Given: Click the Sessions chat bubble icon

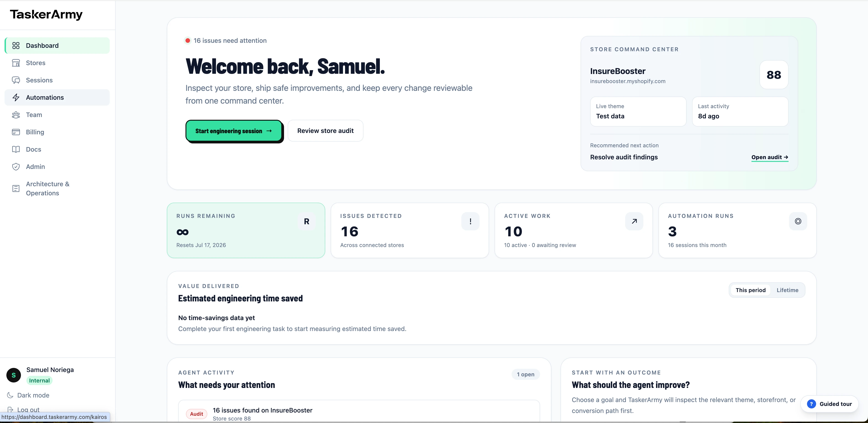Looking at the screenshot, I should pyautogui.click(x=16, y=80).
